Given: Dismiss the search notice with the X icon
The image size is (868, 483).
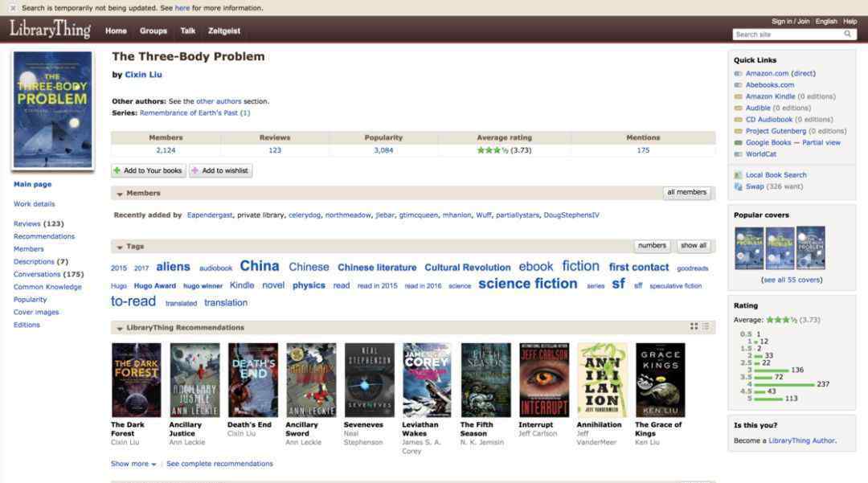Looking at the screenshot, I should pos(13,8).
